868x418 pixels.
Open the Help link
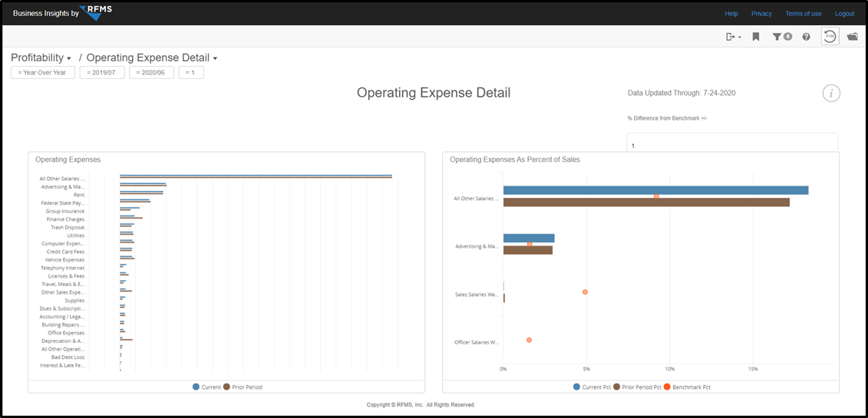(x=731, y=13)
